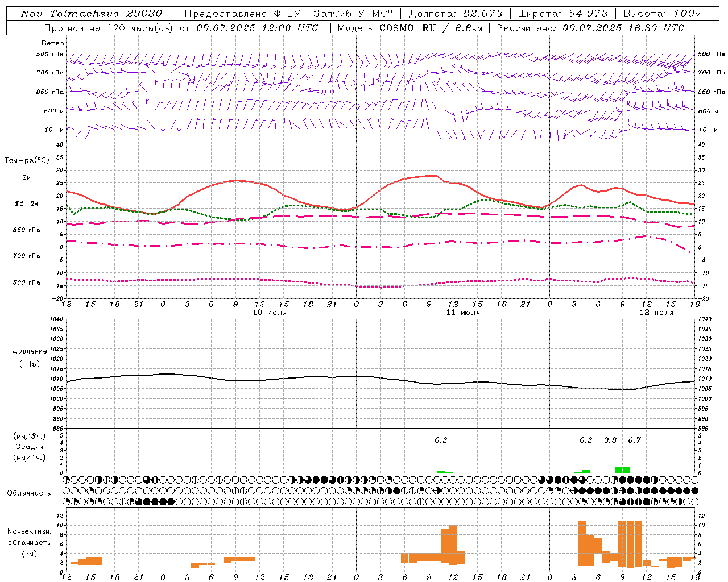
Task: Click the Давление panel label
Action: pos(30,351)
